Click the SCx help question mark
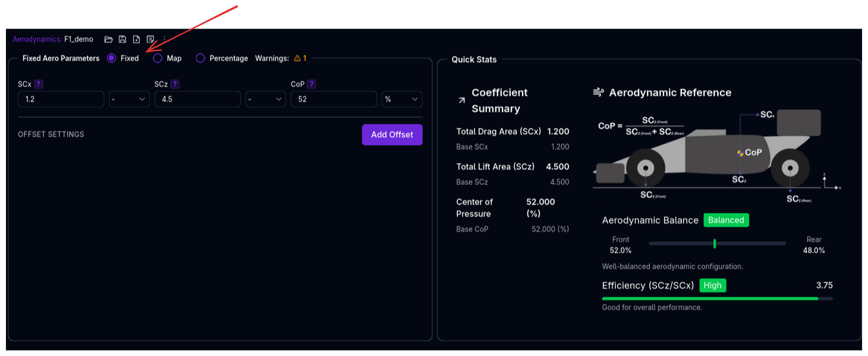 pyautogui.click(x=39, y=84)
